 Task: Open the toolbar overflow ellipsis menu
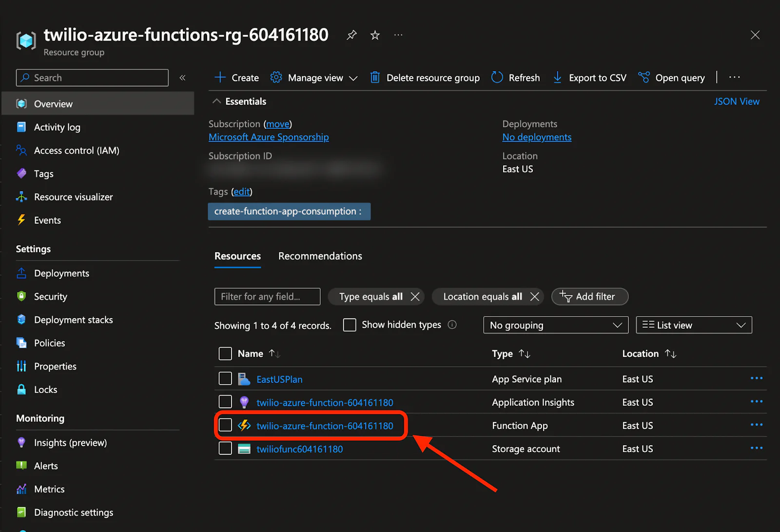click(x=735, y=78)
